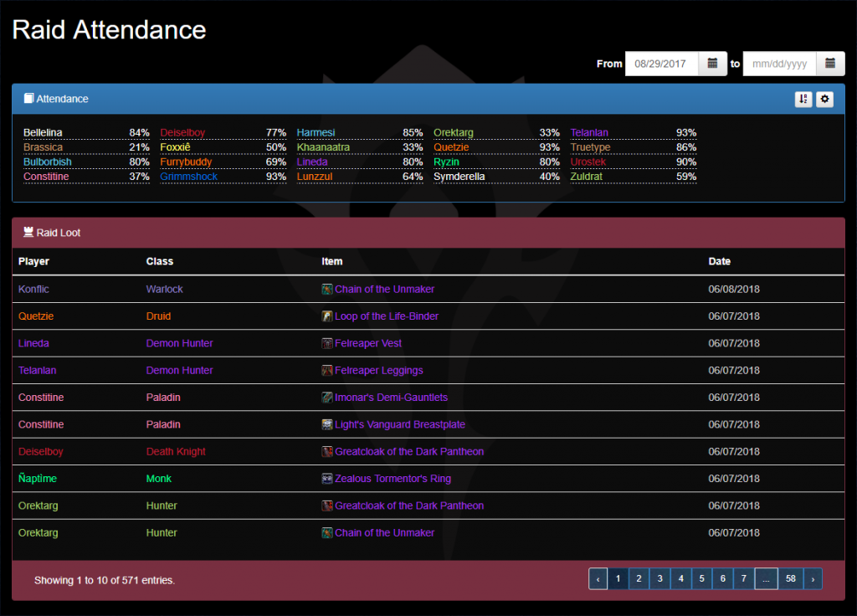This screenshot has height=616, width=857.
Task: Click Greatcloak of the Dark Pantheon item icon
Action: pyautogui.click(x=325, y=451)
